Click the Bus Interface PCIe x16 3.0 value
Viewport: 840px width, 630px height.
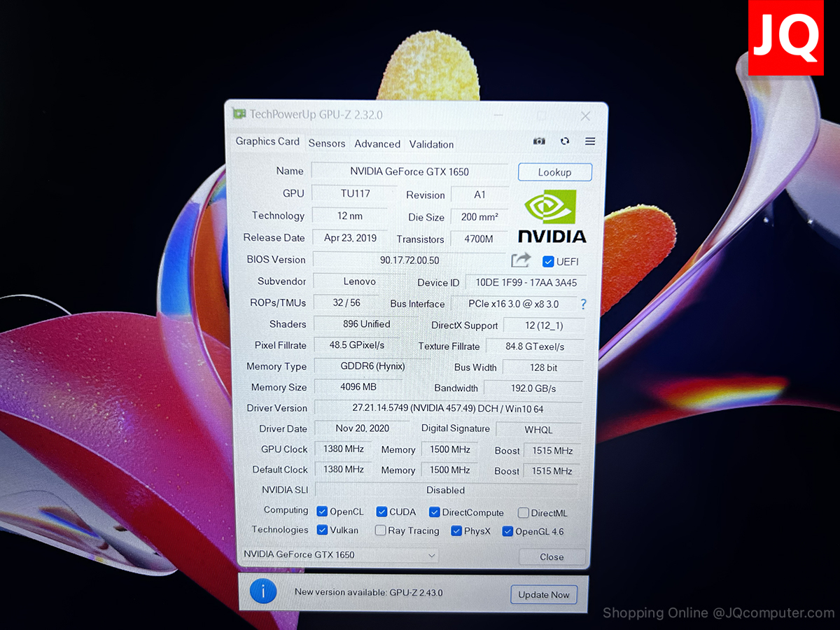[x=514, y=304]
